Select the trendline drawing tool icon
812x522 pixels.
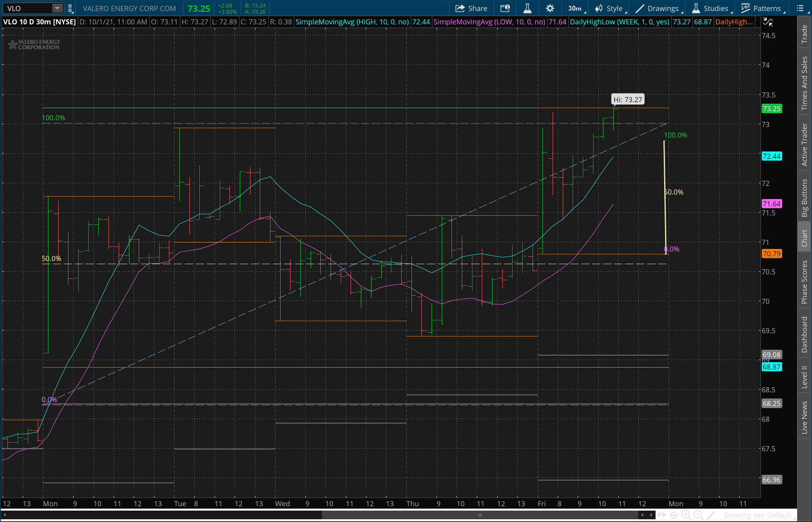tap(711, 515)
